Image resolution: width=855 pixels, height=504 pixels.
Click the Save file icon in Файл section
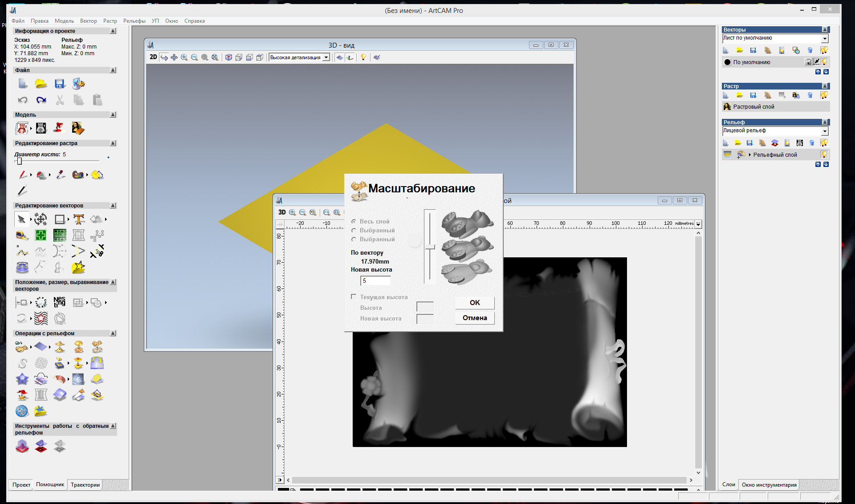[x=60, y=84]
